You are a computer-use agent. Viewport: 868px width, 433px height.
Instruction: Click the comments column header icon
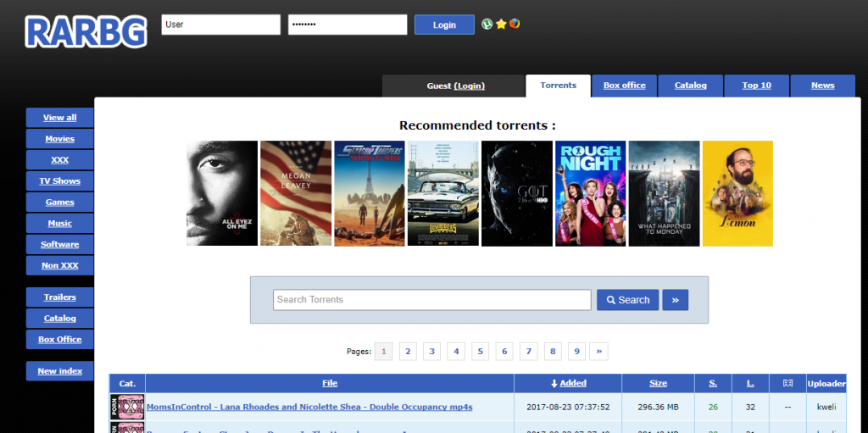pyautogui.click(x=787, y=383)
